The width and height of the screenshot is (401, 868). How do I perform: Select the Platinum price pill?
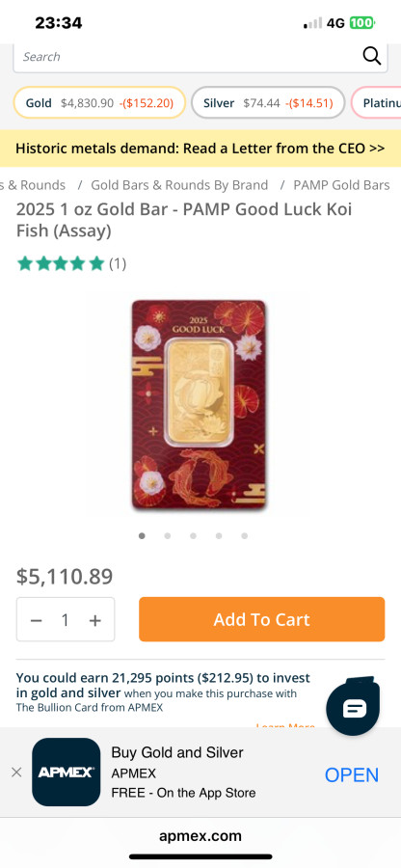pyautogui.click(x=376, y=103)
